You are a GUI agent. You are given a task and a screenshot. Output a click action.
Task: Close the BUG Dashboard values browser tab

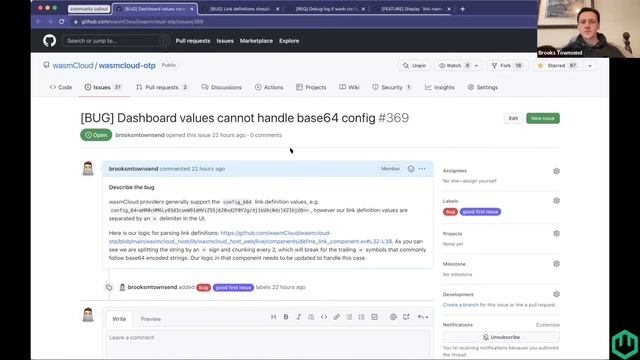click(x=192, y=9)
